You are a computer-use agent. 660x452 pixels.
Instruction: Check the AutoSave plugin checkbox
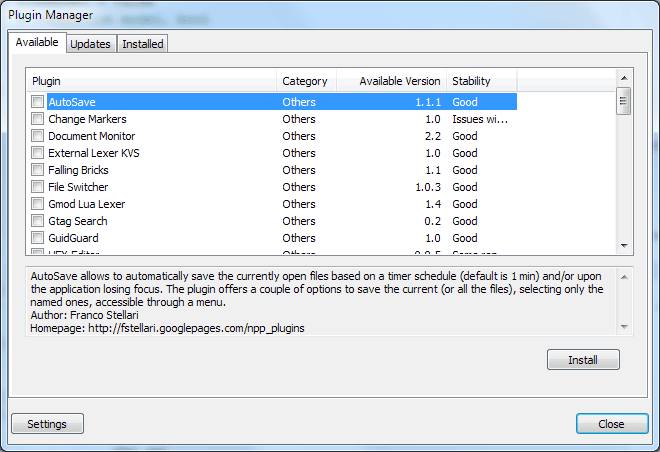click(37, 102)
